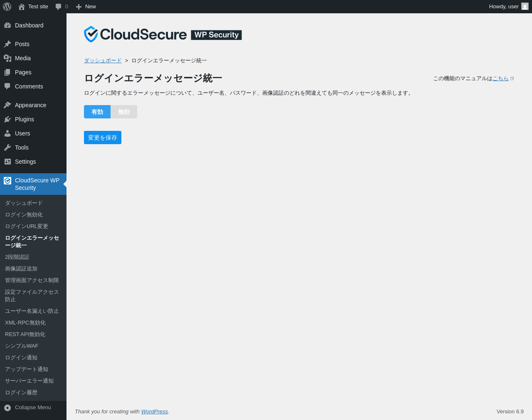The height and width of the screenshot is (420, 532).
Task: Save changes with 変更を保存 button
Action: 103,138
